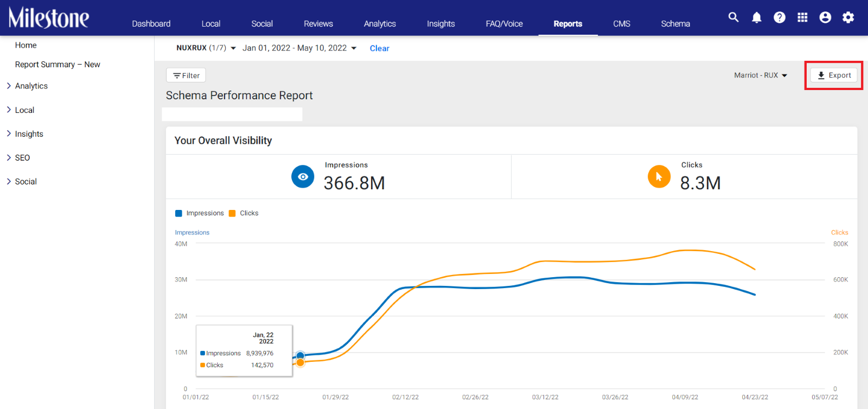Click the Milestone logo
868x409 pixels.
[x=49, y=17]
